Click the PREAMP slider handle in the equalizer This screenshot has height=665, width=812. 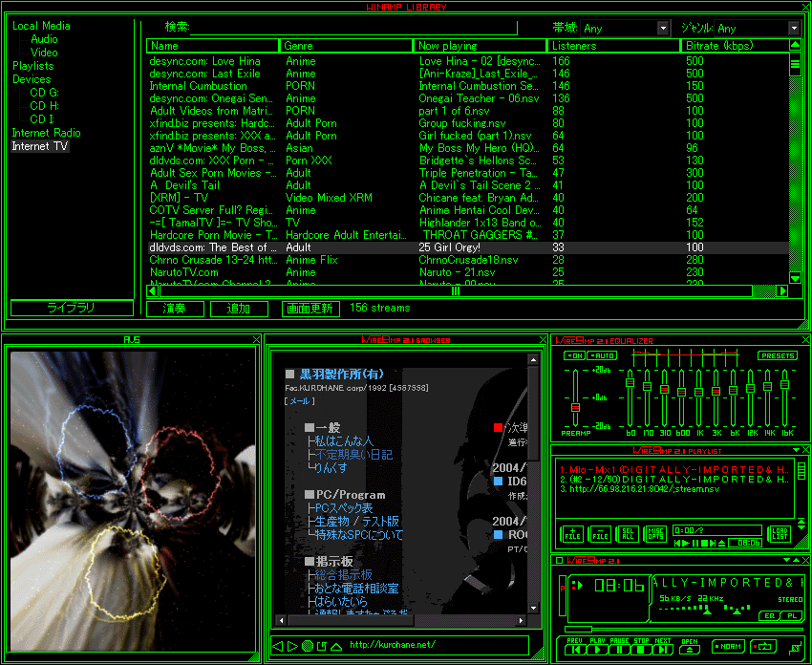tap(575, 407)
